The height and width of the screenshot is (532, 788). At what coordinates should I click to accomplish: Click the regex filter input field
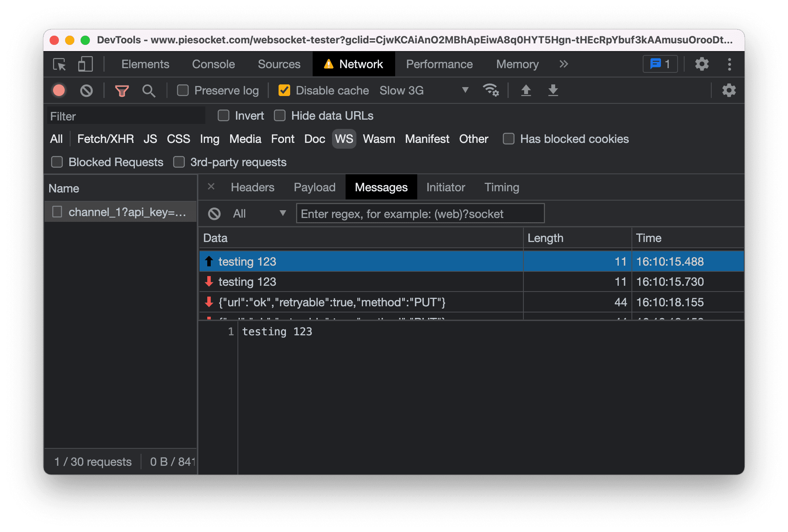420,213
